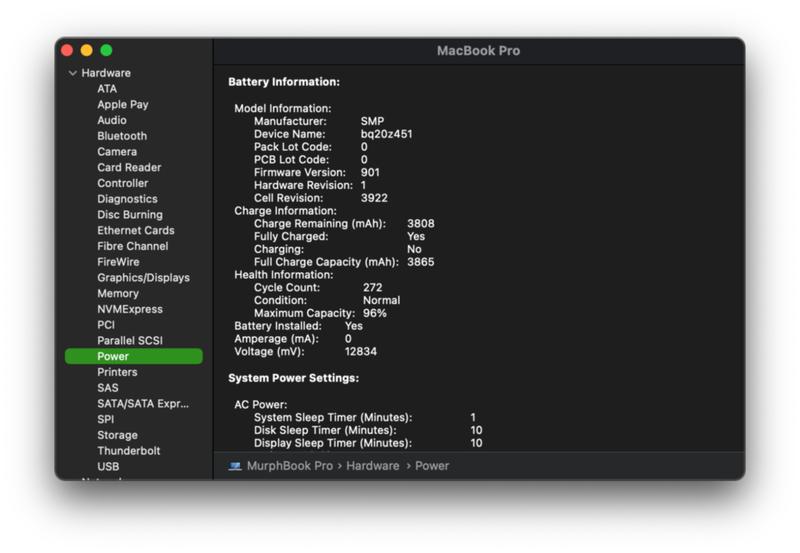Select Thunderbolt in the sidebar

(129, 451)
